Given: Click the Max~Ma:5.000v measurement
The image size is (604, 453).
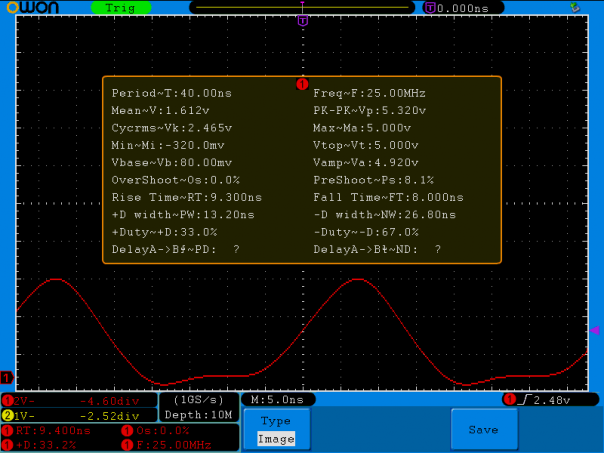Looking at the screenshot, I should (x=362, y=128).
